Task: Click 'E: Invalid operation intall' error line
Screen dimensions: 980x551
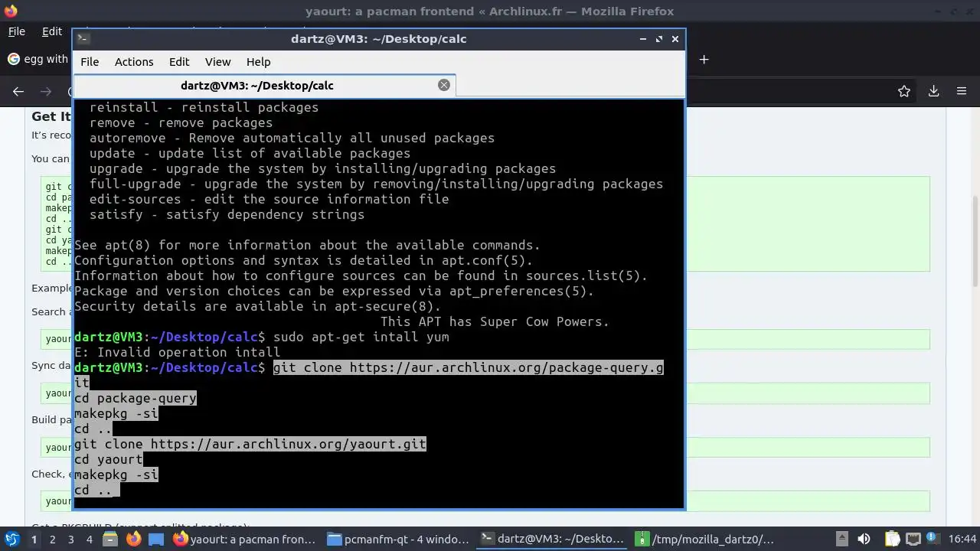Action: (x=177, y=352)
